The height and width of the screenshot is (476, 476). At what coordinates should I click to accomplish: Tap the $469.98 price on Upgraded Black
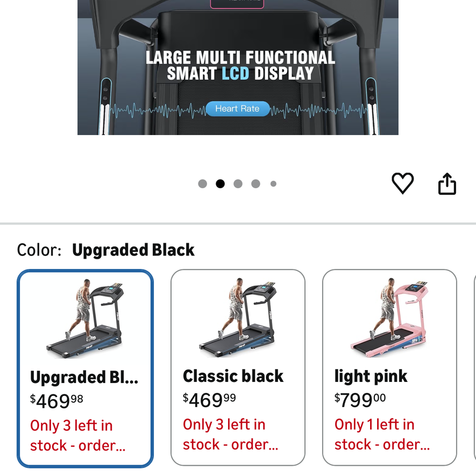tap(56, 401)
